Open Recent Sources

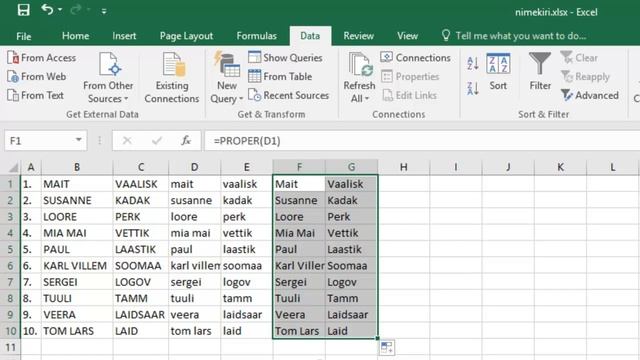pyautogui.click(x=289, y=96)
